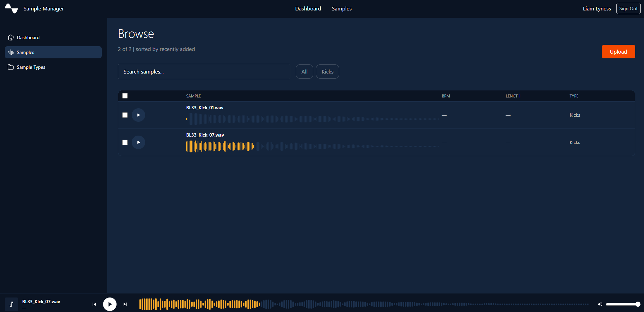Mute audio with the speaker icon
This screenshot has height=312, width=644.
[600, 304]
